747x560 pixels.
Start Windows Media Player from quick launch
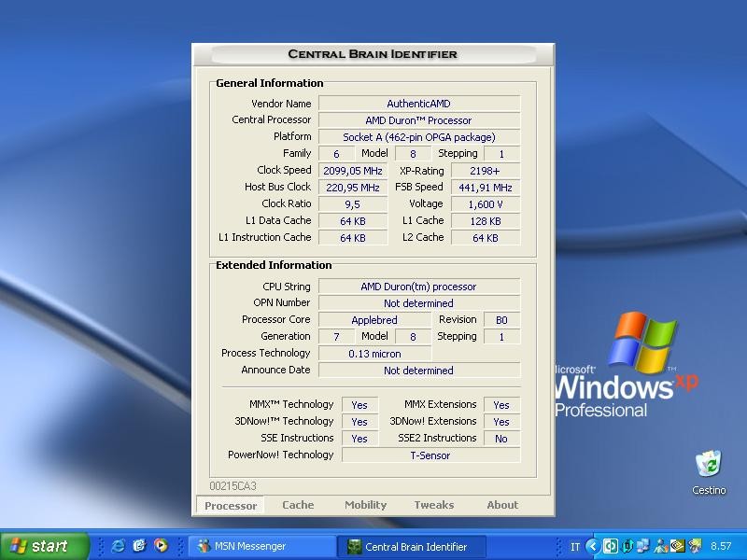point(161,546)
